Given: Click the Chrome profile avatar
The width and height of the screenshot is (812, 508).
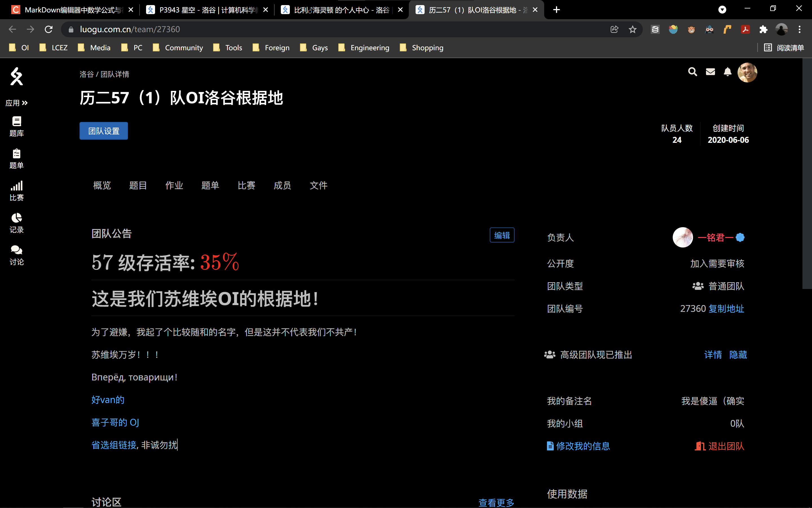Looking at the screenshot, I should click(x=782, y=29).
